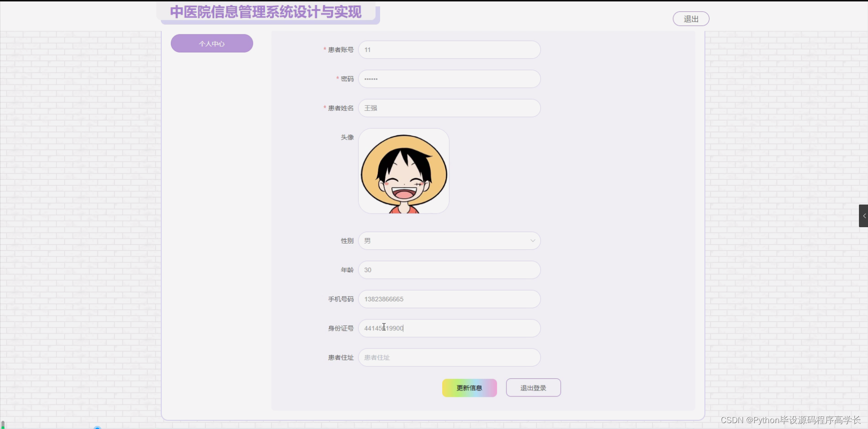Click the 患者姓名 label
The width and height of the screenshot is (868, 429).
pyautogui.click(x=341, y=108)
